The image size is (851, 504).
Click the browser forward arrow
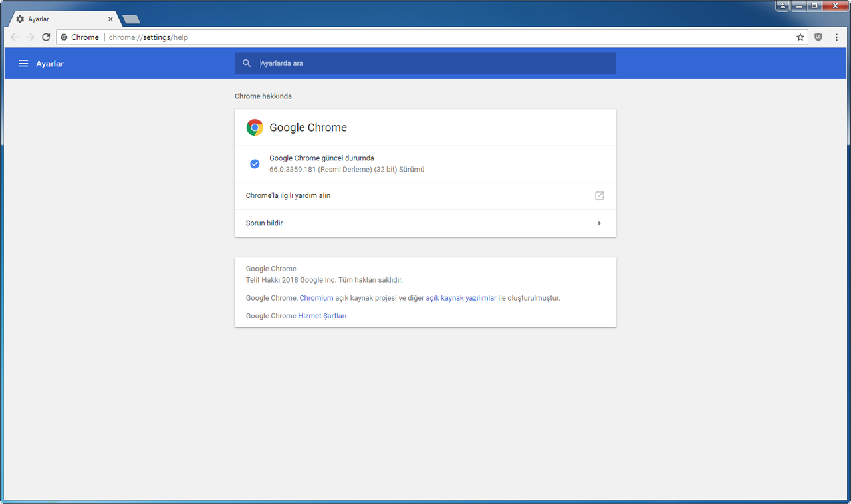click(31, 37)
